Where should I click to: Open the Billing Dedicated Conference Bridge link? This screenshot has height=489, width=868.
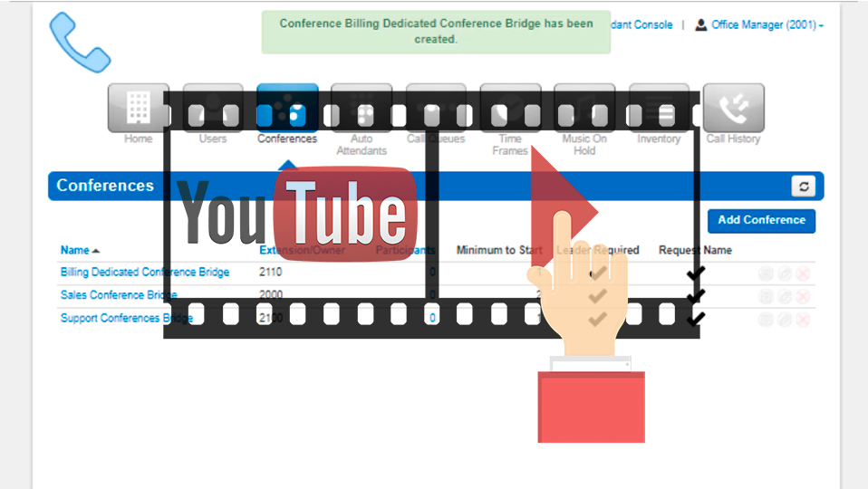145,273
